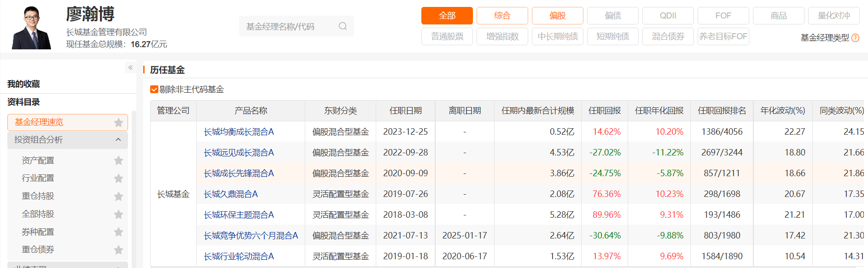The height and width of the screenshot is (268, 868).
Task: Select the 偏债 filter tab
Action: [612, 16]
